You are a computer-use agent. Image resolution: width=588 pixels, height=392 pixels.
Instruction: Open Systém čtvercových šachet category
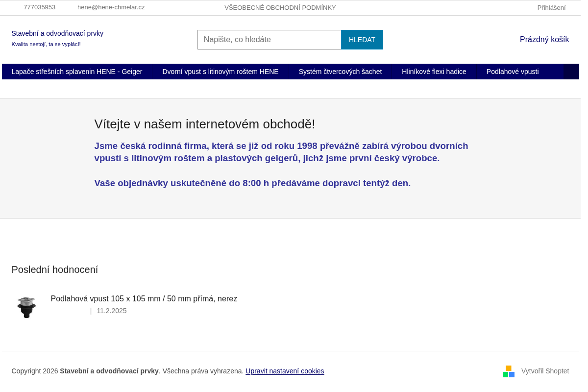pos(340,72)
